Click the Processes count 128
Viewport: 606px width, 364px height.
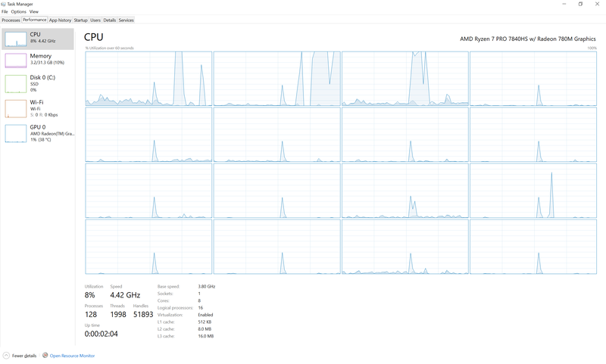[x=91, y=315]
